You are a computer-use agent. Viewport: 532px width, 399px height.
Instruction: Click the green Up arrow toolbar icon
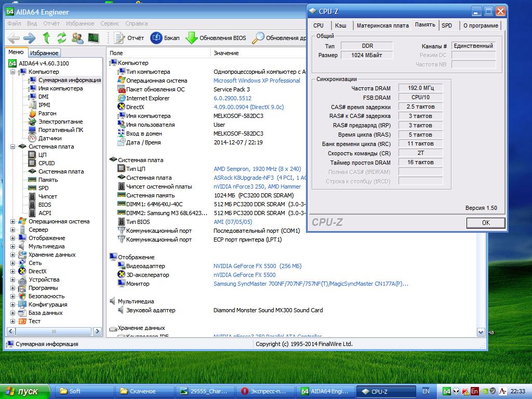(46, 37)
